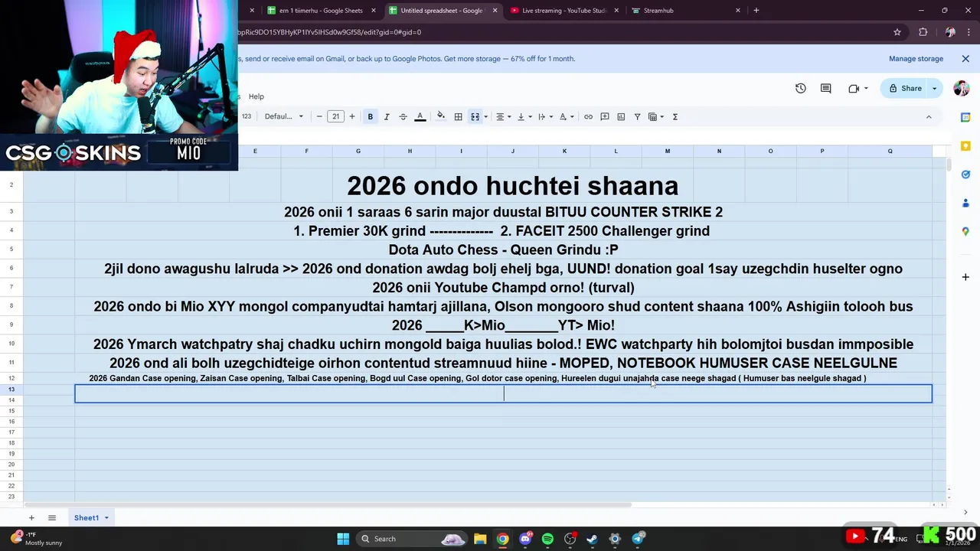Open Sheet1 tab options arrow
The image size is (980, 551).
coord(106,518)
